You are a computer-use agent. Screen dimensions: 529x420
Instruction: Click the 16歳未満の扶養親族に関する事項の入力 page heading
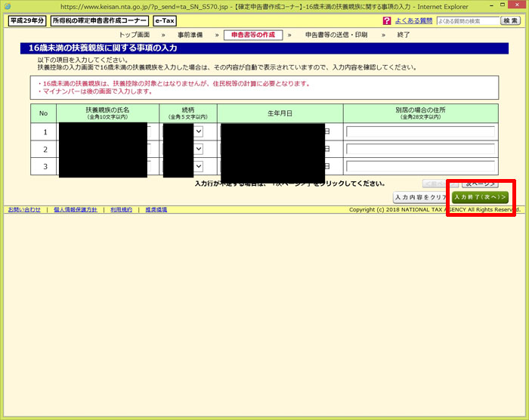103,48
